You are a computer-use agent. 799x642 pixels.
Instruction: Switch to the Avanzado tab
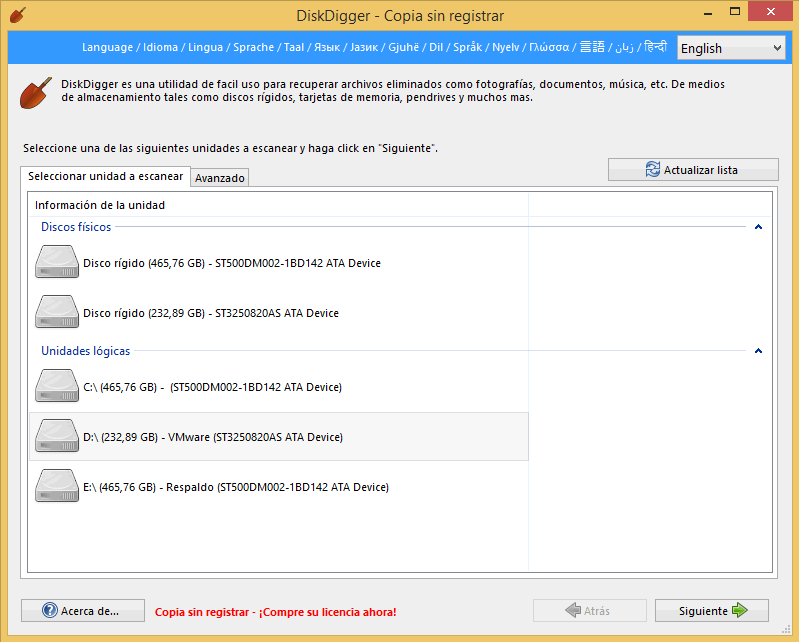point(220,178)
